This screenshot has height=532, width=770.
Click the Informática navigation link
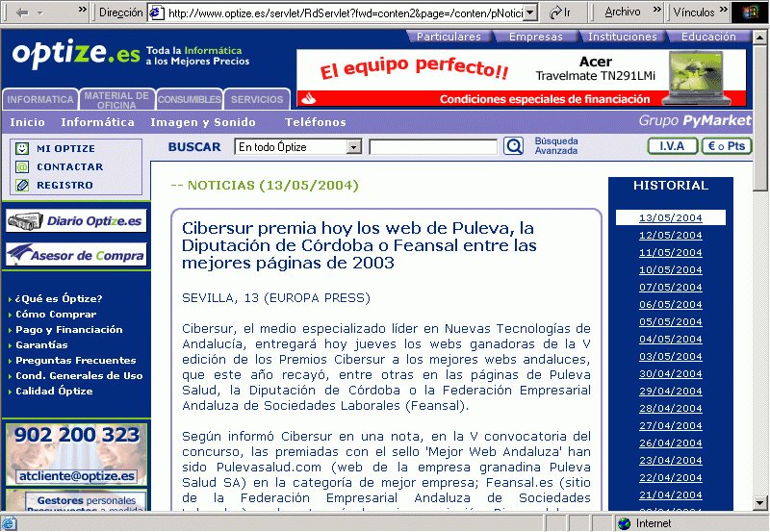[x=98, y=122]
